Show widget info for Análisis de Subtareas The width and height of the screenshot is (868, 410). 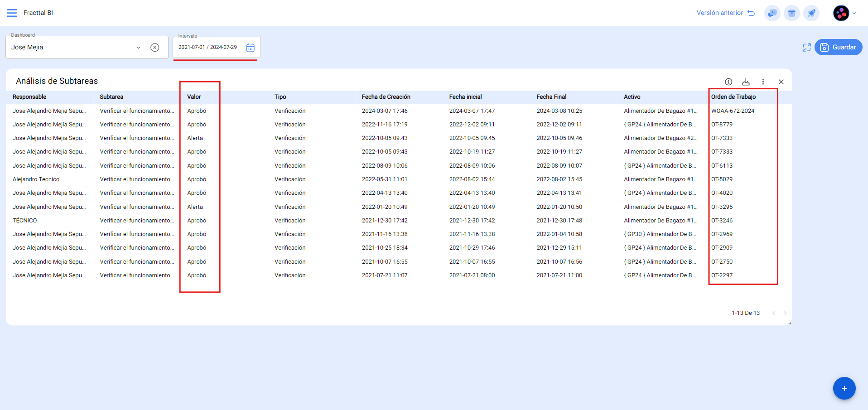[728, 82]
